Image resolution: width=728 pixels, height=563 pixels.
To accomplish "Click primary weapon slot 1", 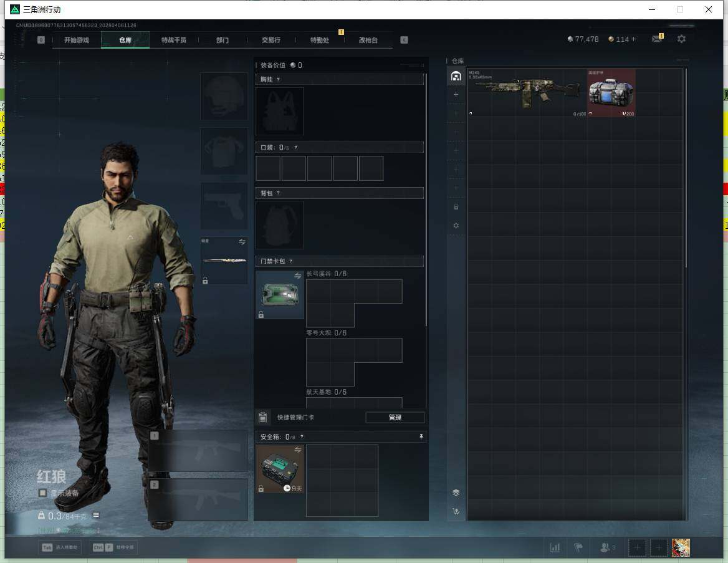I will (198, 451).
